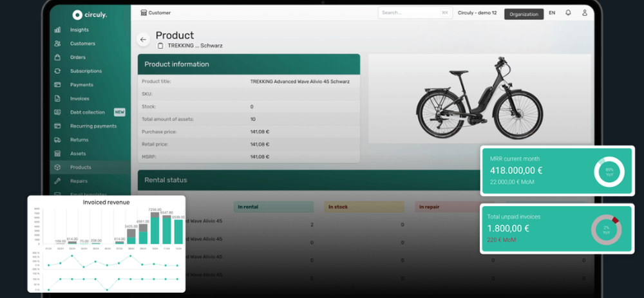Click the Total unpaid invoices card
This screenshot has width=644, height=298.
[x=557, y=229]
